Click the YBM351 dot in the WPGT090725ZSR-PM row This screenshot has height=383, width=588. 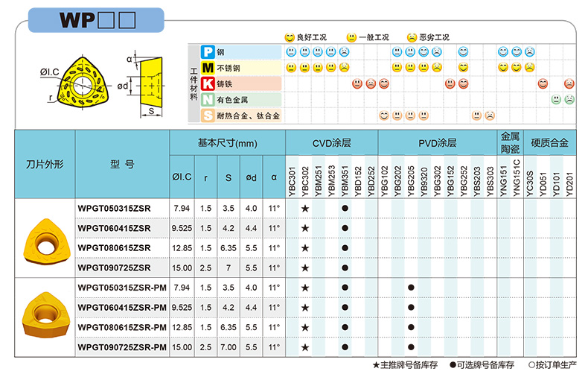click(345, 347)
